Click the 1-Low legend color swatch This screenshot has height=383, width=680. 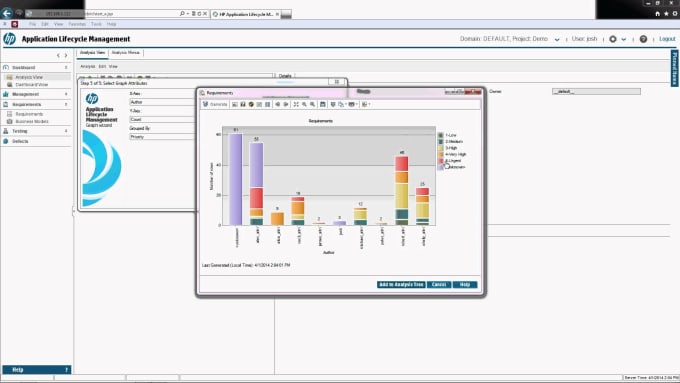pos(441,135)
